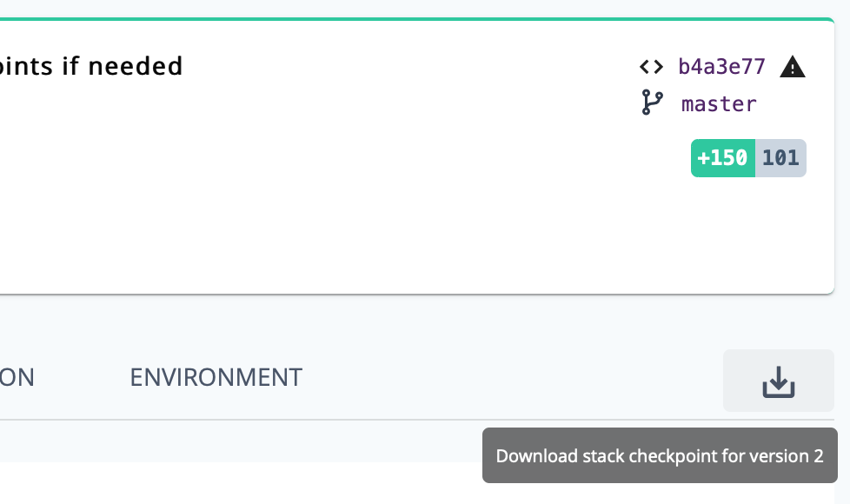Click the warning indicator on the commit row
The height and width of the screenshot is (504, 850).
793,66
